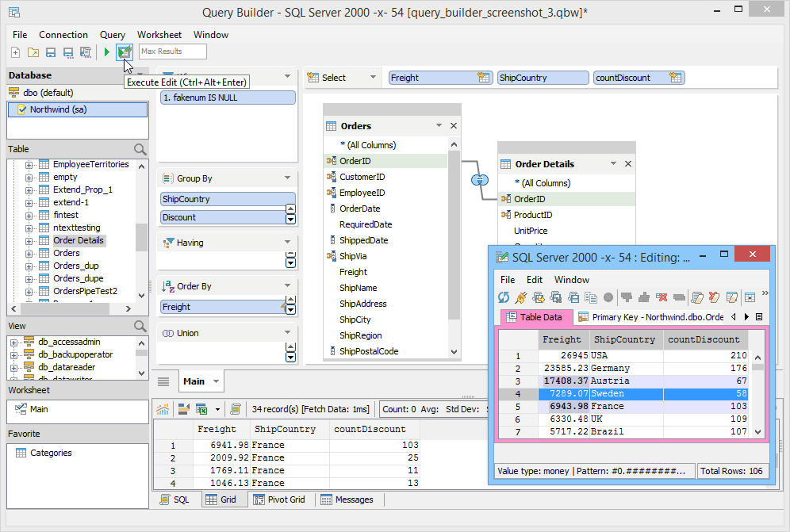Expand the db_accessadmin view node
Screen dimensions: 790x532
(13, 342)
